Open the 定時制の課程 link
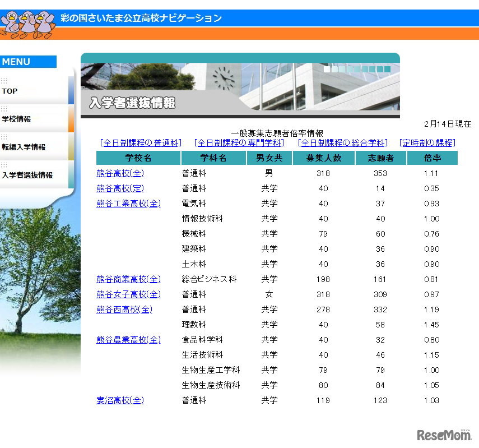Viewport: 479px width, 448px height. pos(427,142)
